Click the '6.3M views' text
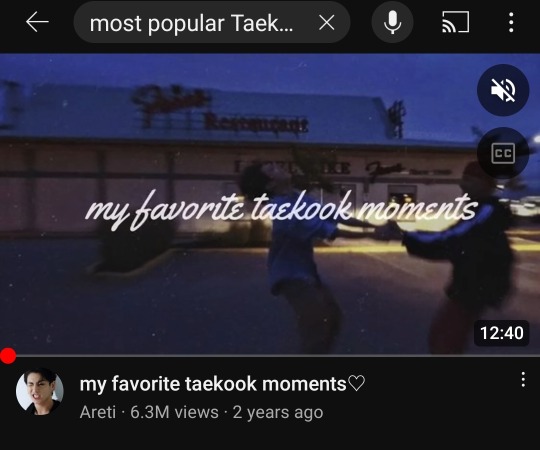Screen dimensions: 540x450 (x=174, y=412)
